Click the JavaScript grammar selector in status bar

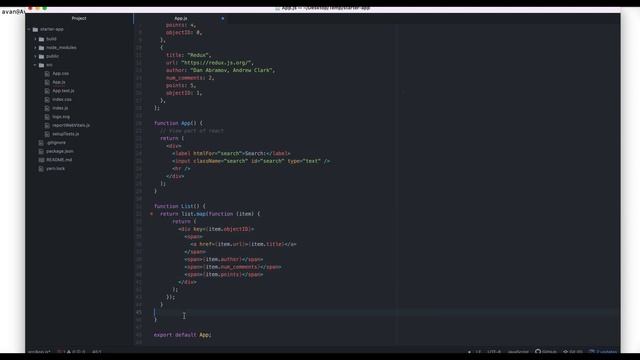tap(518, 351)
